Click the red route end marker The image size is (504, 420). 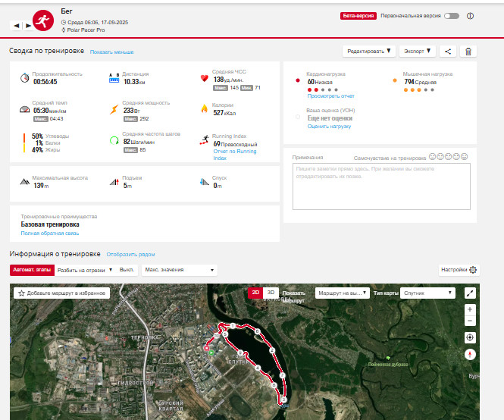(x=207, y=348)
